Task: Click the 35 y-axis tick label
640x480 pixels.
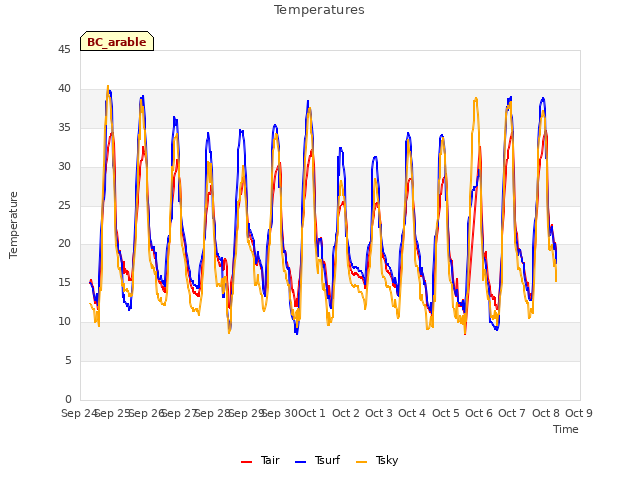Action: [64, 128]
